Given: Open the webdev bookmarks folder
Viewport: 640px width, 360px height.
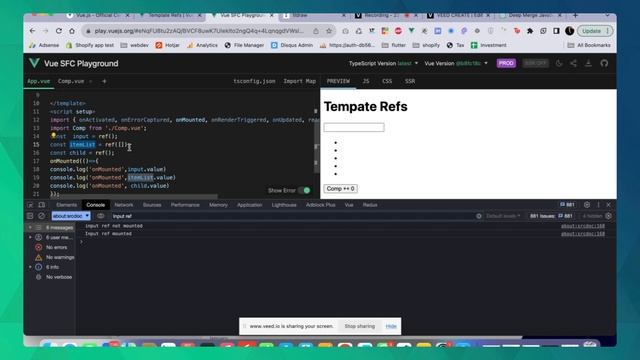Looking at the screenshot, I should point(135,45).
